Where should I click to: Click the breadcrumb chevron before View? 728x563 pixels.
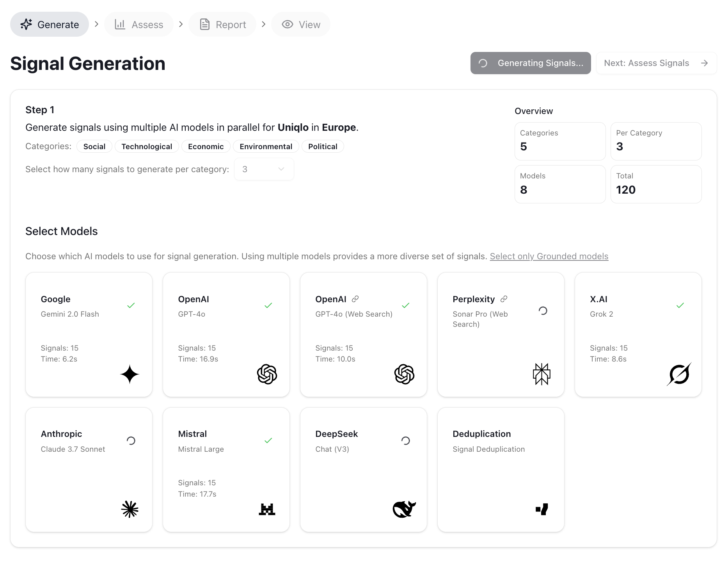coord(263,24)
